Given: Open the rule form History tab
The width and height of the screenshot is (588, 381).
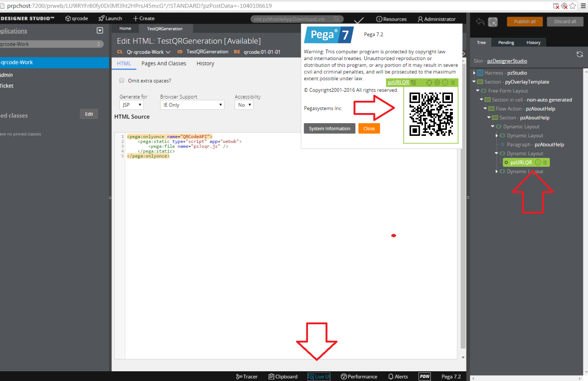Looking at the screenshot, I should click(x=205, y=63).
